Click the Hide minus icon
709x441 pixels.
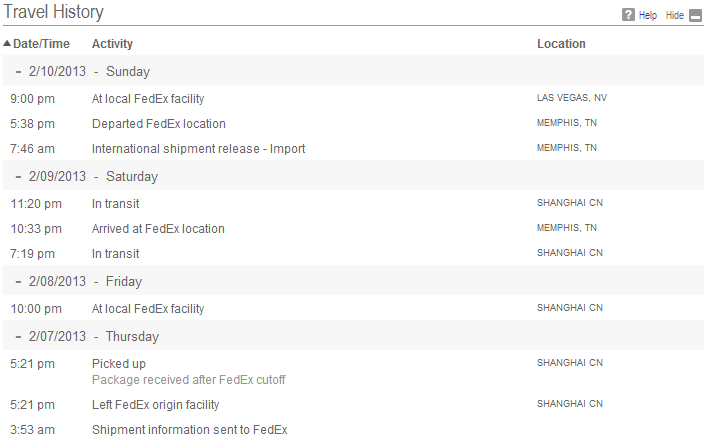(695, 15)
